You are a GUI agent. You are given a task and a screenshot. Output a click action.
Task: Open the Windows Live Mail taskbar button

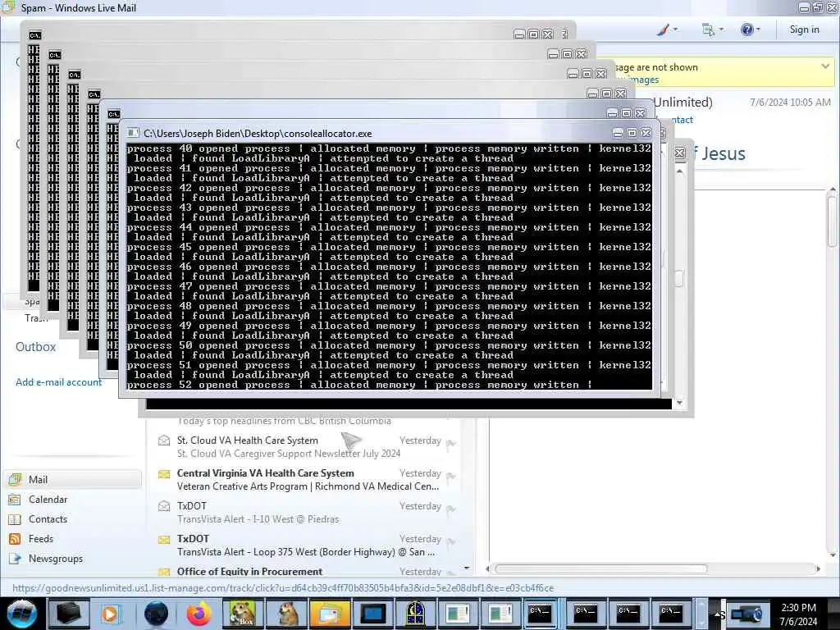point(331,614)
